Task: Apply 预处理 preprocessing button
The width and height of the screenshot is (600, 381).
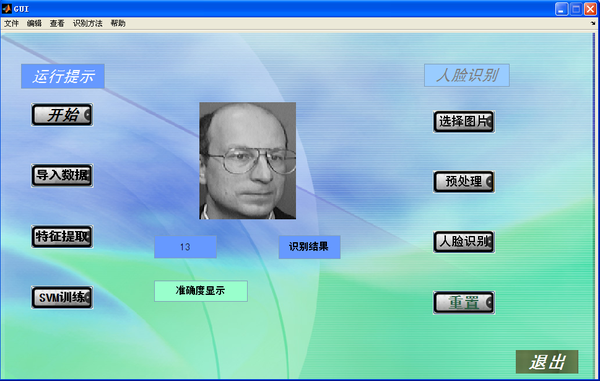Action: [x=464, y=182]
